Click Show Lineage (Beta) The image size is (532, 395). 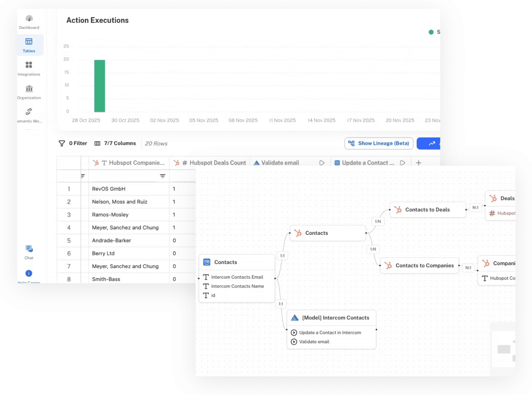[x=379, y=143]
